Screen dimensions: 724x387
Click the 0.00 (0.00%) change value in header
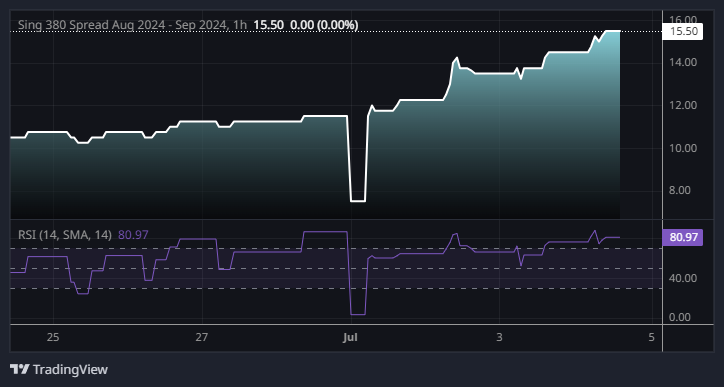tap(324, 25)
